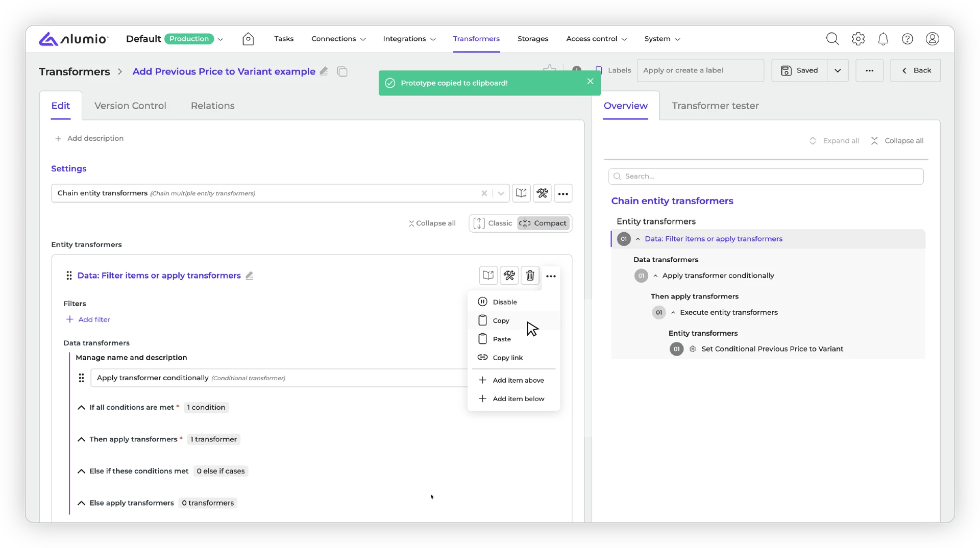The width and height of the screenshot is (980, 548).
Task: Open the help question mark icon
Action: 908,39
